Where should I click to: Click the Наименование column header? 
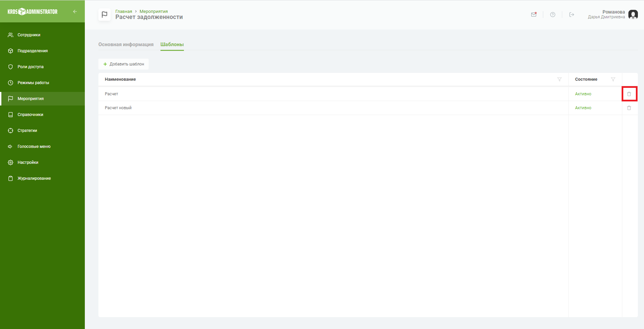point(120,79)
